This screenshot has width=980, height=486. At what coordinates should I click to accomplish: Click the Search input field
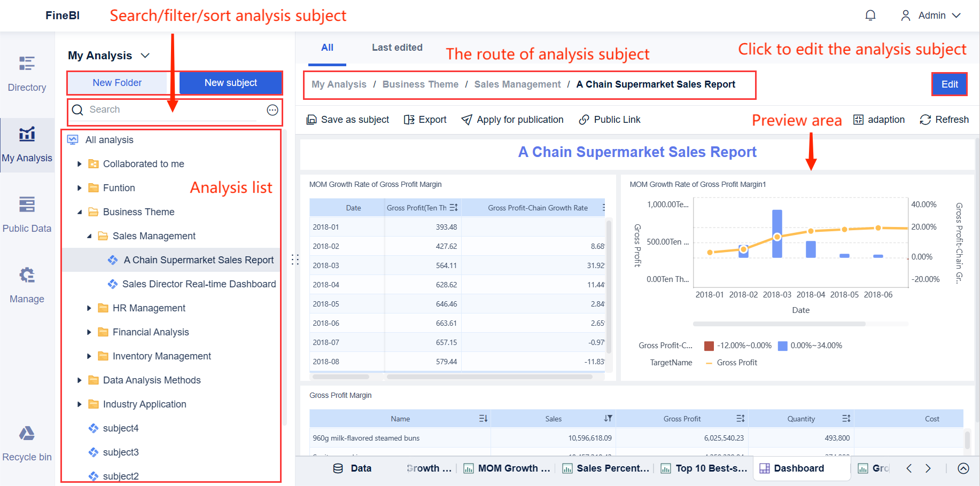tap(171, 110)
